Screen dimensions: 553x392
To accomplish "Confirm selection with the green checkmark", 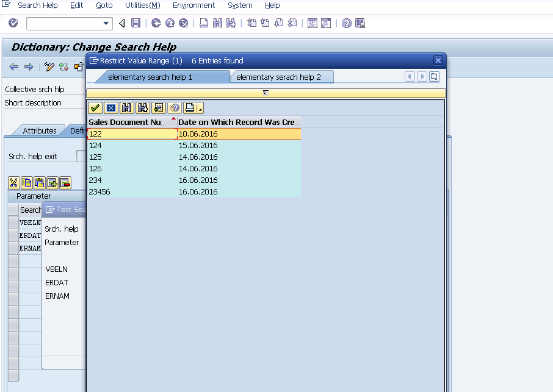I will pyautogui.click(x=95, y=107).
